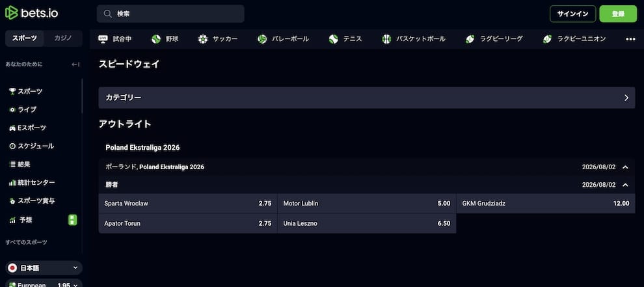The width and height of the screenshot is (644, 287).
Task: Click the すべてのスポーツ sidebar label
Action: pyautogui.click(x=26, y=242)
